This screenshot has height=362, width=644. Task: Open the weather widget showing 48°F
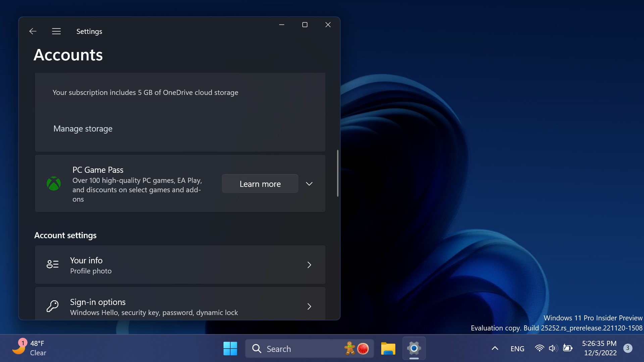(30, 348)
